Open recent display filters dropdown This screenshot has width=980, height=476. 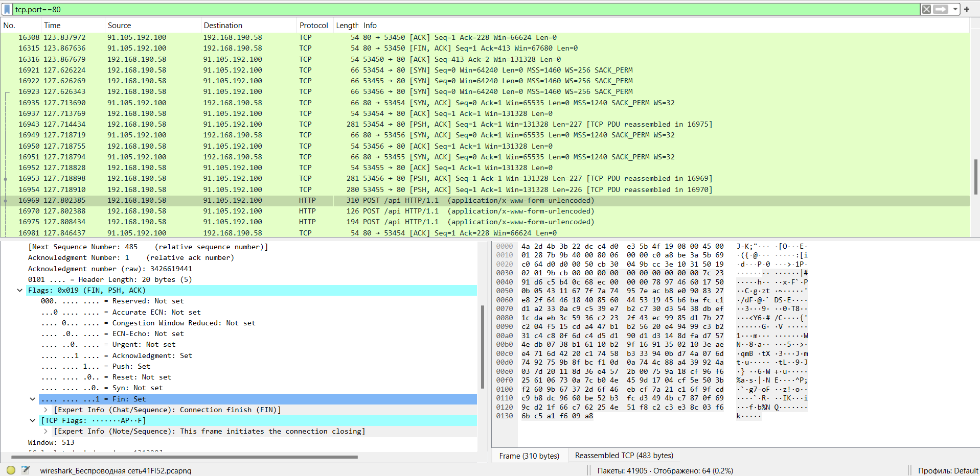[x=955, y=9]
